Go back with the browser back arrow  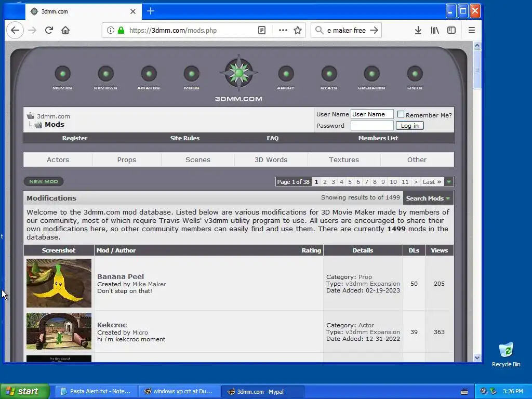coord(15,30)
